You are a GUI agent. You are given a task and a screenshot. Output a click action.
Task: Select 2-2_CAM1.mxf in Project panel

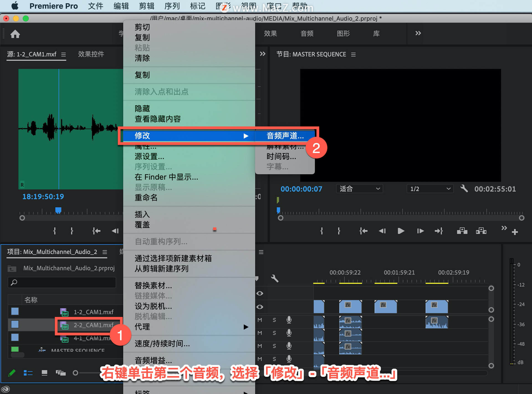tap(93, 325)
